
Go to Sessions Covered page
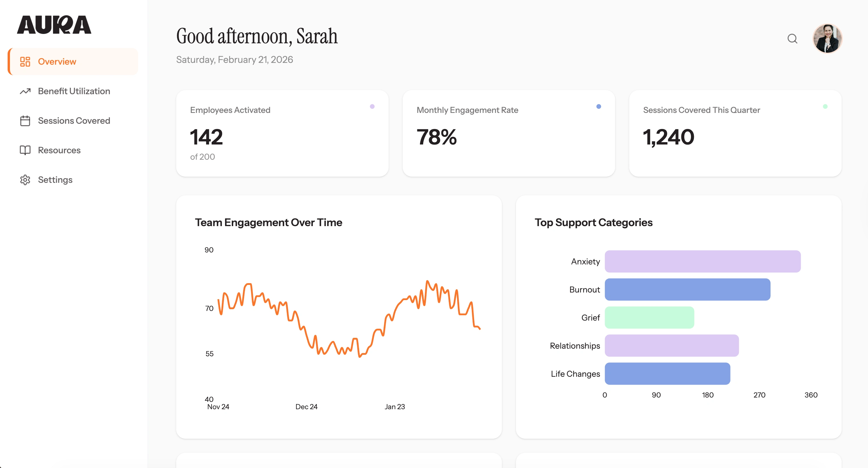point(74,121)
